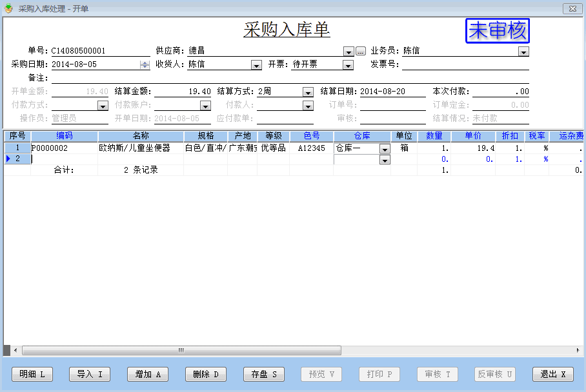Save with the 存盘 S button
Viewport: 586px width, 392px height.
point(264,375)
